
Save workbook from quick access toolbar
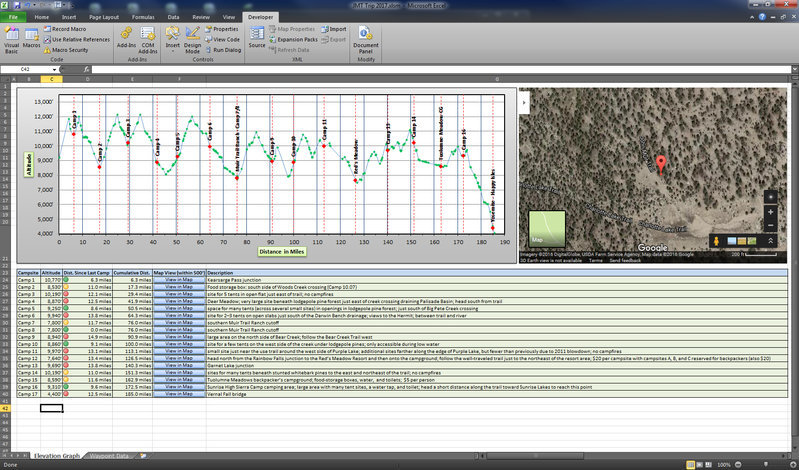point(17,5)
